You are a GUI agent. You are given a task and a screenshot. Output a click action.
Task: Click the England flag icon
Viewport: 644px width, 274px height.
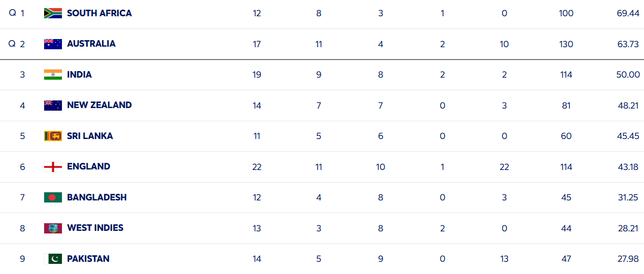tap(53, 166)
